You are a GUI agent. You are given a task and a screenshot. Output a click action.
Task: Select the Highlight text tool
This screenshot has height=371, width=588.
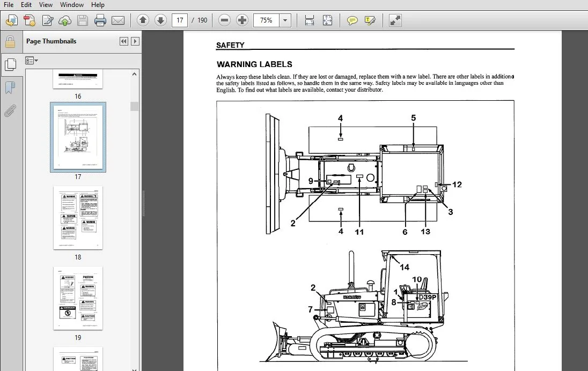[x=370, y=20]
